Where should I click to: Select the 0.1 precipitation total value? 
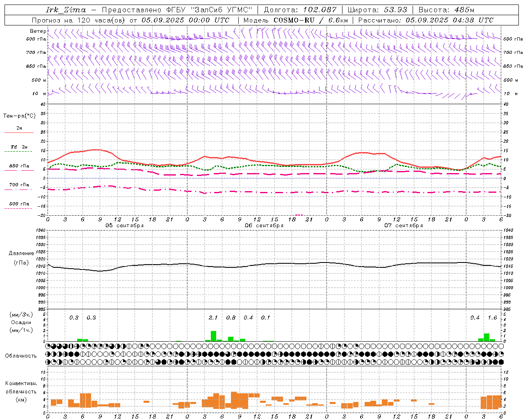(x=266, y=318)
